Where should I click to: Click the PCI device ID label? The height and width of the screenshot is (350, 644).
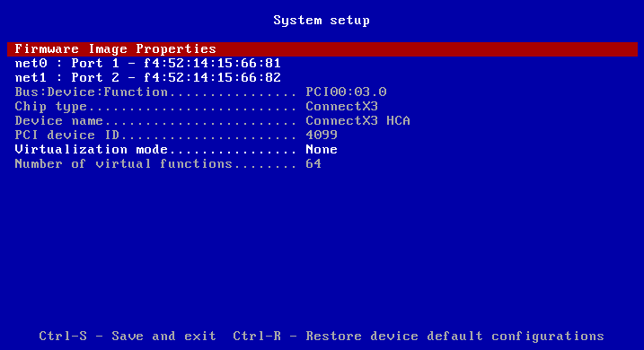pyautogui.click(x=67, y=135)
